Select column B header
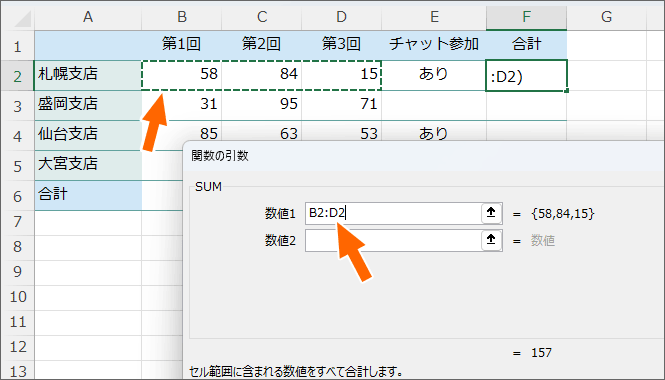Screen dimensions: 665x380 (182, 17)
